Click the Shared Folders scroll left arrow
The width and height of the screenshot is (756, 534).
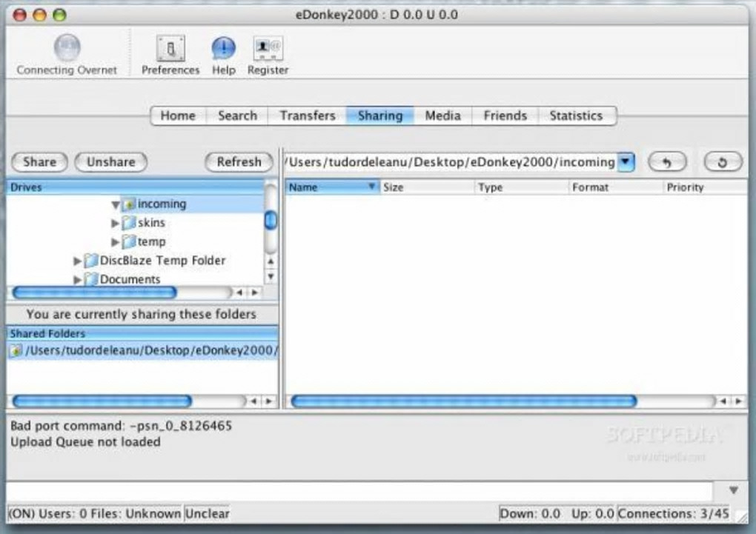click(x=253, y=401)
